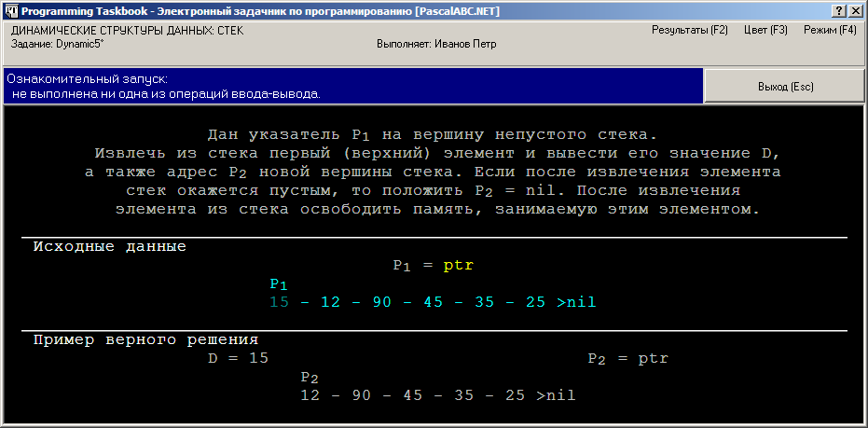Screen dimensions: 868x428
Task: Click the yellow ptr value of P1
Action: click(x=459, y=265)
